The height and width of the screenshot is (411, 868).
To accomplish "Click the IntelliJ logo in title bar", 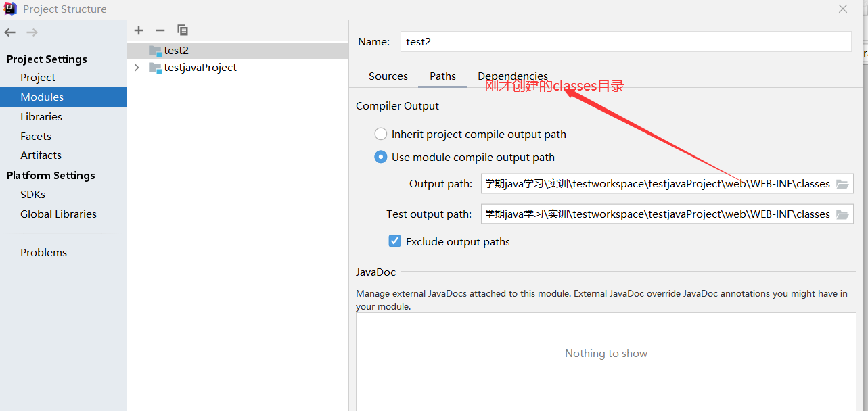I will coord(10,9).
